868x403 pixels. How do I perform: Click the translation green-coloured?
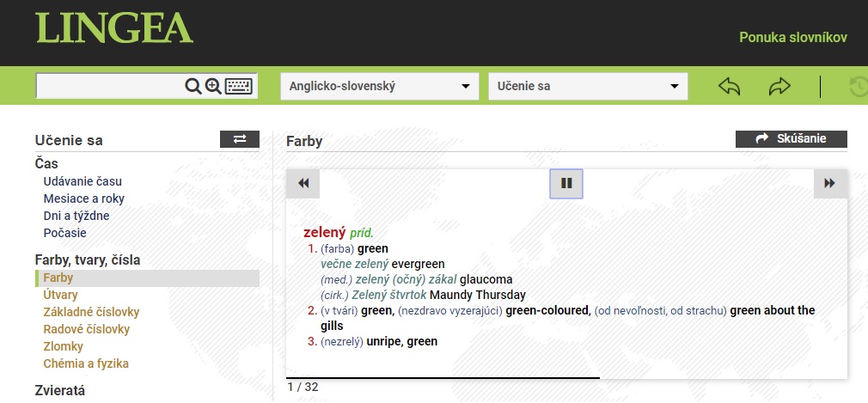tap(548, 310)
